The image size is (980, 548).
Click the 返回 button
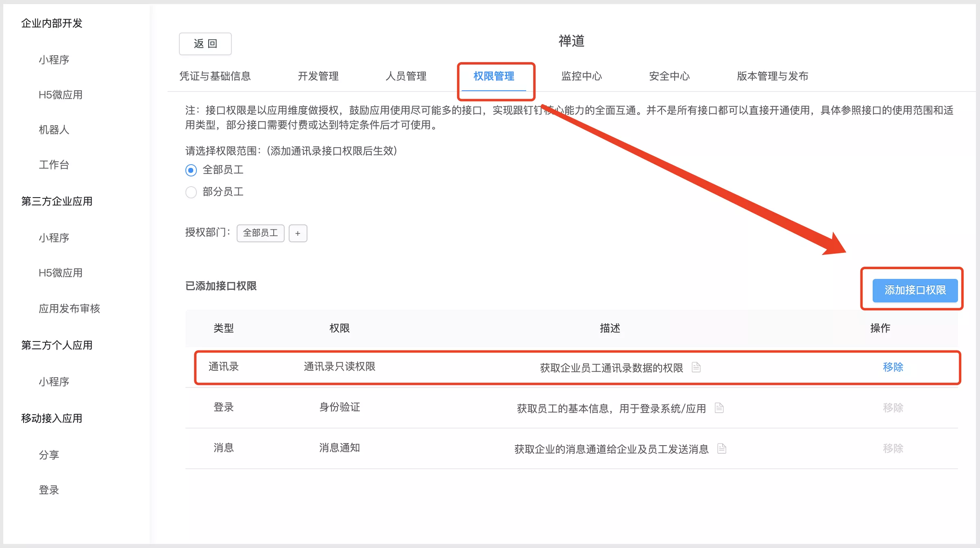(205, 44)
